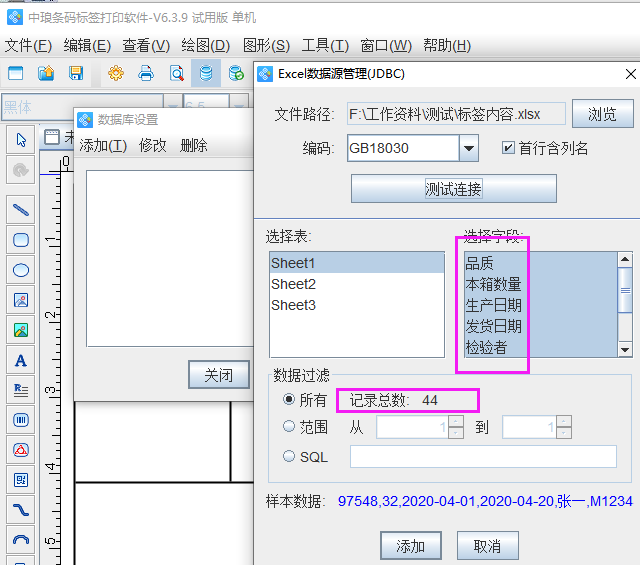Click the 测试连接 button
Image resolution: width=640 pixels, height=565 pixels.
pos(453,189)
